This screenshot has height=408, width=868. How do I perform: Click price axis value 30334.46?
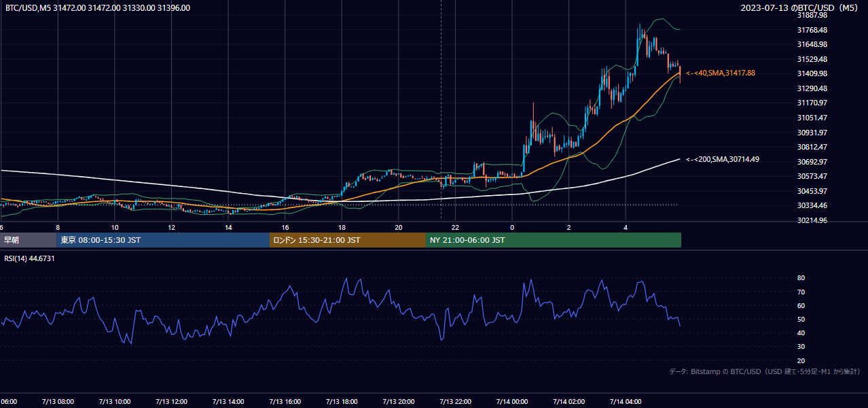click(x=812, y=205)
